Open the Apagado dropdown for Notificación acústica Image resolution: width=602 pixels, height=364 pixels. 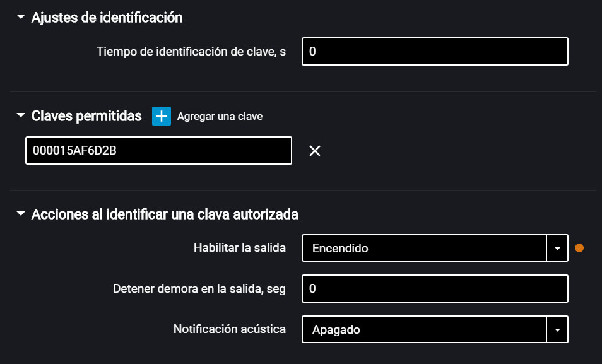(x=423, y=329)
